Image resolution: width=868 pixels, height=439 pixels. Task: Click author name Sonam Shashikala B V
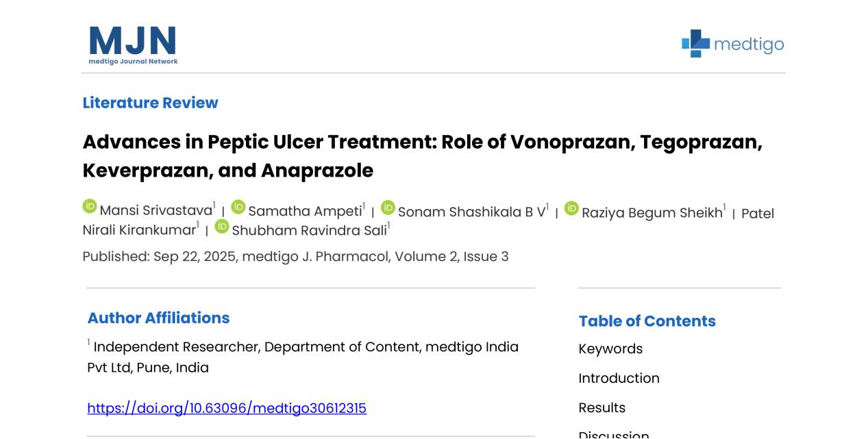coord(471,212)
